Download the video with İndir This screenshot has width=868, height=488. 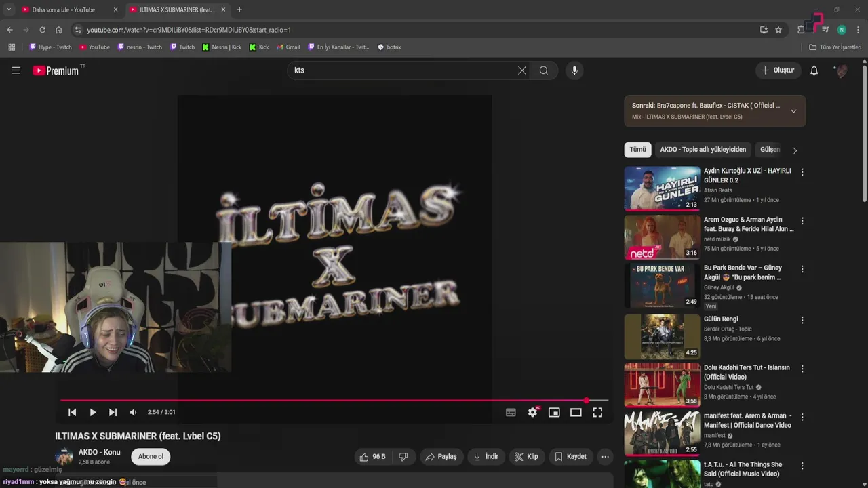486,457
